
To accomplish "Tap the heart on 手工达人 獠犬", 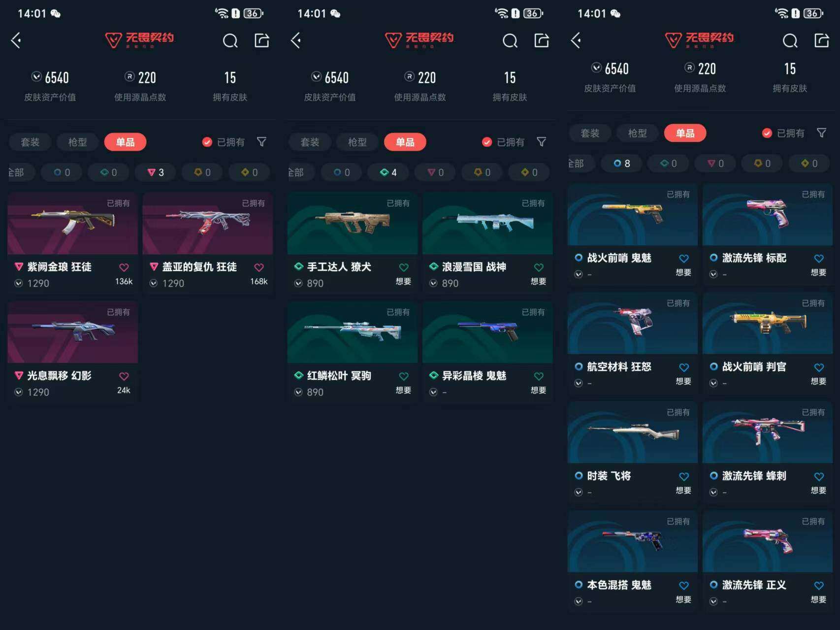I will [x=404, y=267].
